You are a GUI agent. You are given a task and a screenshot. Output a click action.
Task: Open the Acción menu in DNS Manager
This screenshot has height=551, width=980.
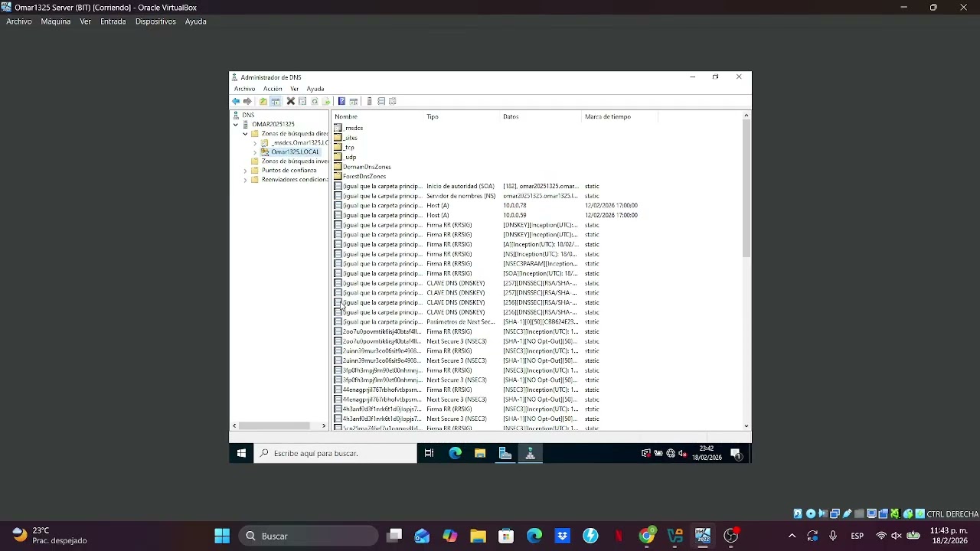pos(273,90)
